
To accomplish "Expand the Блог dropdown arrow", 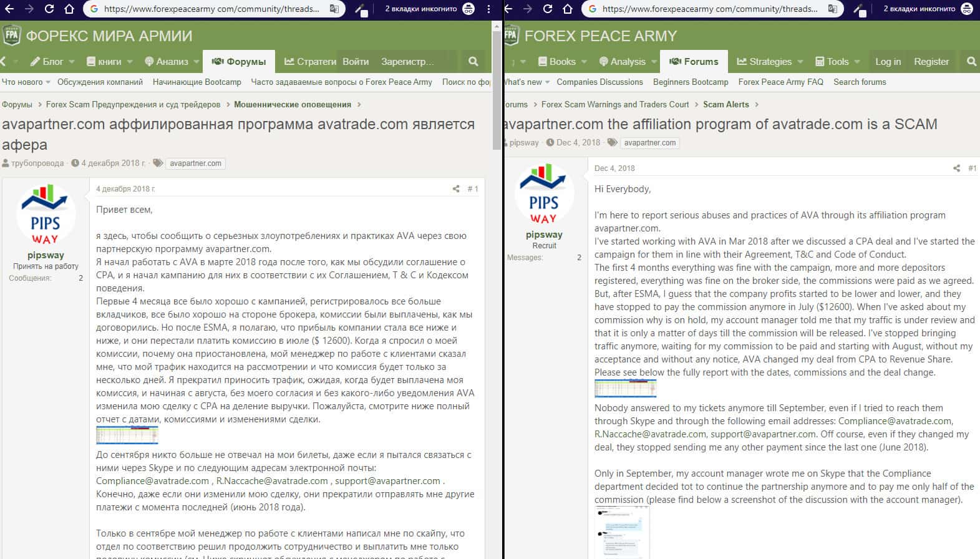I will click(72, 62).
